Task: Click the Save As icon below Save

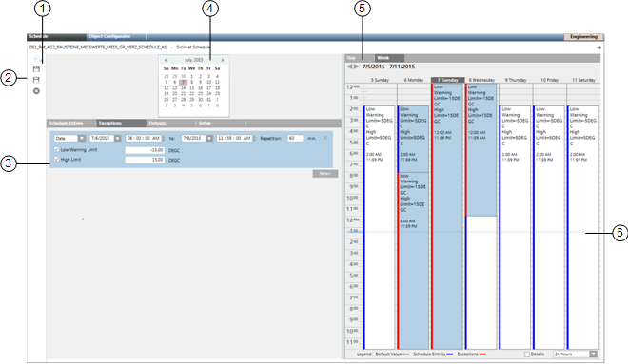Action: pos(36,80)
